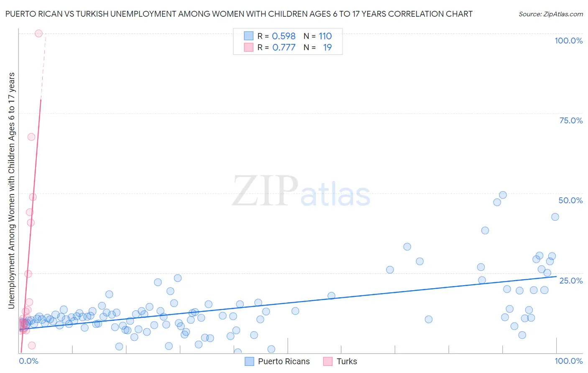The height and width of the screenshot is (373, 588).
Task: Click the 100.0% y-axis label
Action: (x=568, y=41)
